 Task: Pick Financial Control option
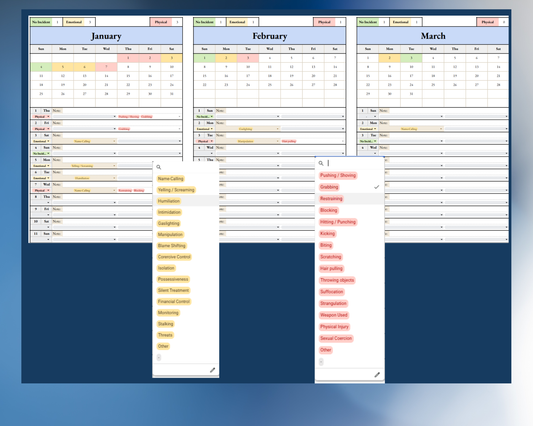[x=174, y=302]
